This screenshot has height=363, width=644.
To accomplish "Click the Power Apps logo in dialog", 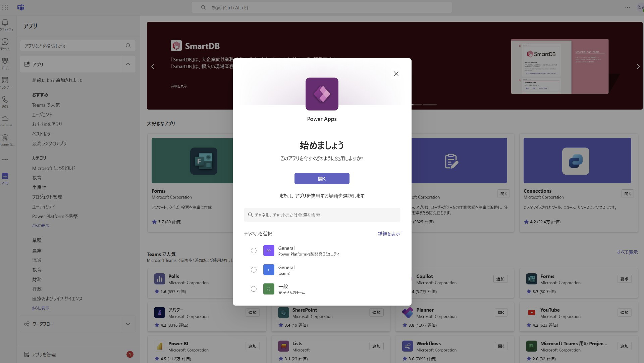I will (322, 94).
